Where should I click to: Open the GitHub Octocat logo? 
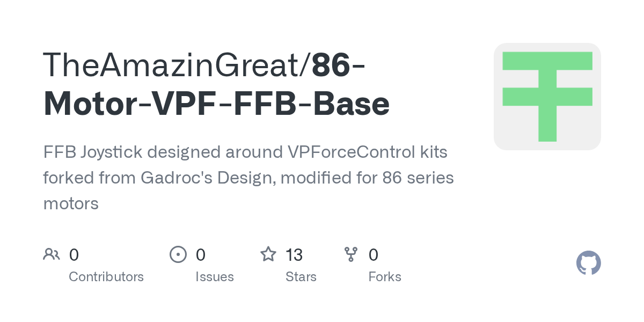point(588,264)
